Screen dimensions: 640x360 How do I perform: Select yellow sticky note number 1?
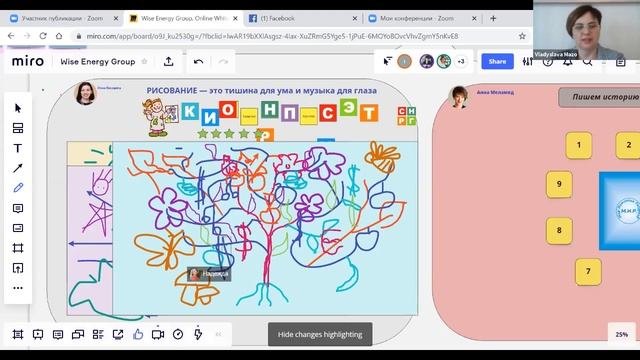click(579, 145)
